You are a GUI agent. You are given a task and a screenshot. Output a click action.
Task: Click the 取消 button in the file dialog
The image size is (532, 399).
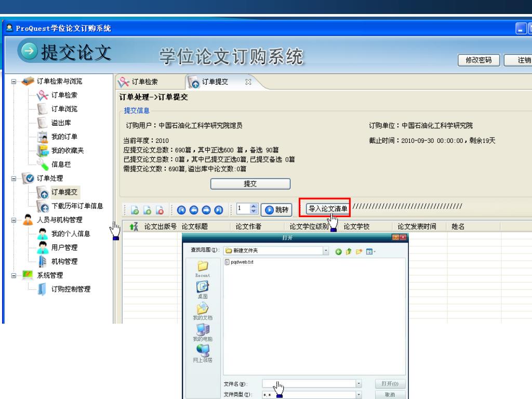[390, 395]
